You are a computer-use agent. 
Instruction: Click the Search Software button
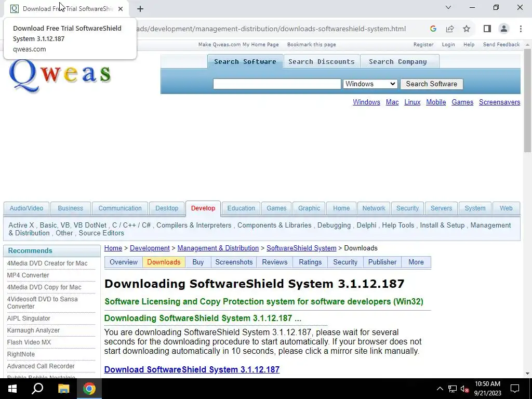pyautogui.click(x=431, y=84)
